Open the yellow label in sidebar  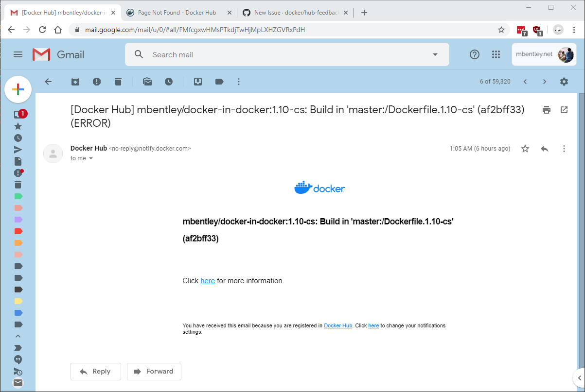point(18,301)
